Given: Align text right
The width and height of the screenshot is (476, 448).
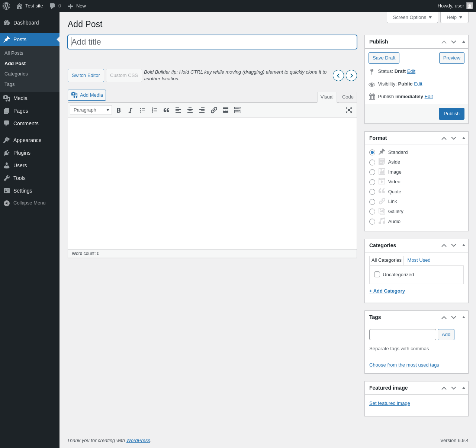Looking at the screenshot, I should pyautogui.click(x=202, y=110).
